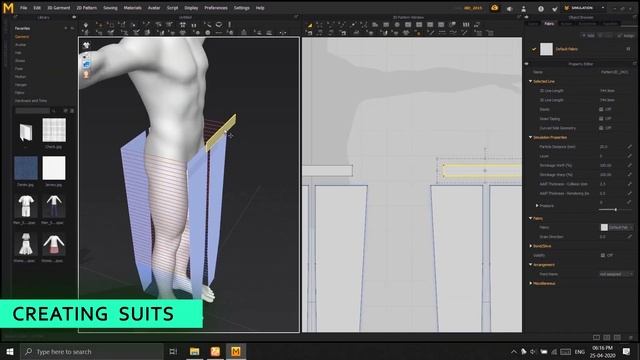
Task: Click the megaphone announcement icon
Action: [x=510, y=8]
